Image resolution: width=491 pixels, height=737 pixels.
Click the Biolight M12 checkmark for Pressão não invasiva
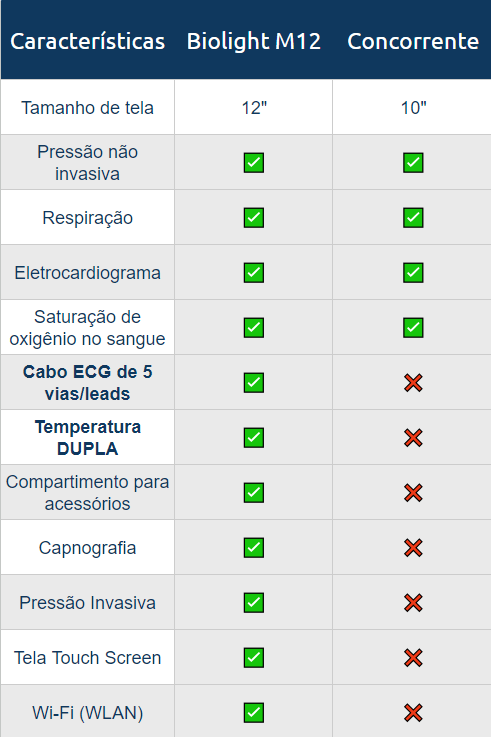(254, 163)
